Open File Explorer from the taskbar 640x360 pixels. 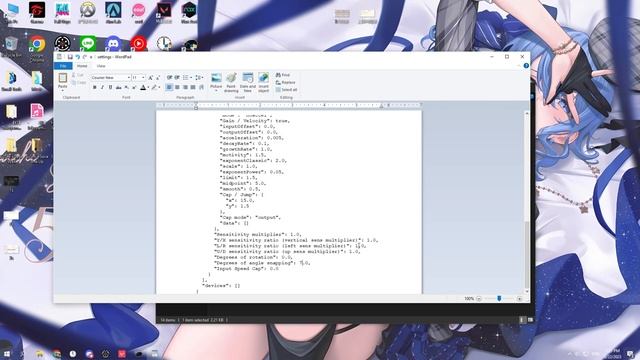click(x=40, y=353)
